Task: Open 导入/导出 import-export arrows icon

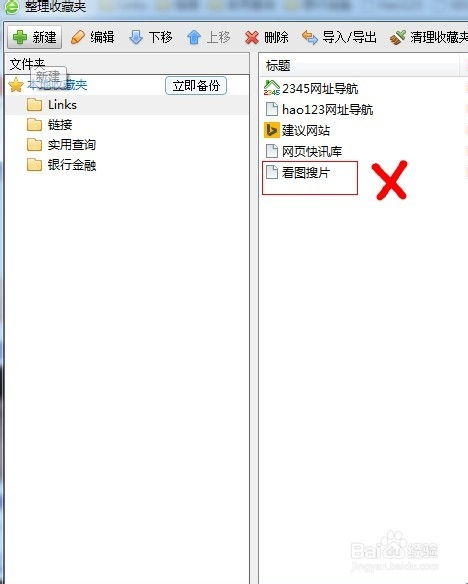Action: click(310, 37)
